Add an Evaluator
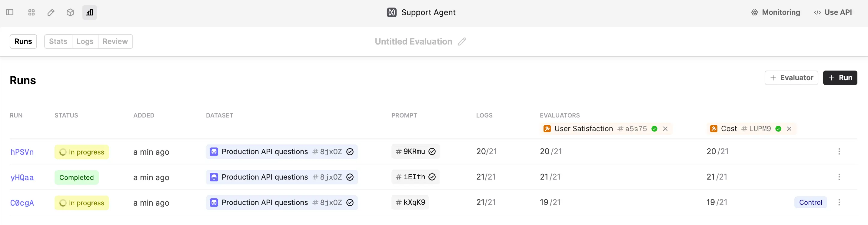The width and height of the screenshot is (868, 225). pos(791,78)
